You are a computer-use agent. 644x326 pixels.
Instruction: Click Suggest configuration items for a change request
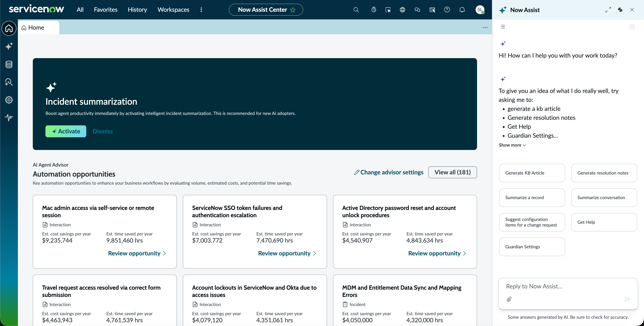pos(532,222)
